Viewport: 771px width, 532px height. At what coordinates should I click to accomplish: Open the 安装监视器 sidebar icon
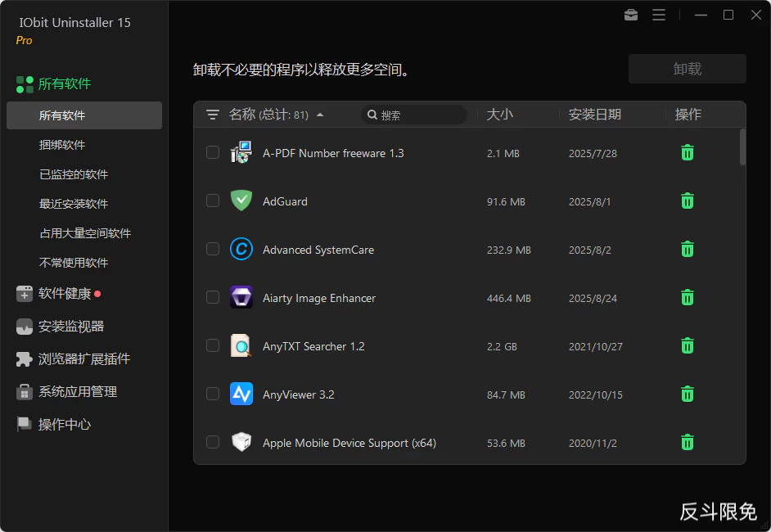click(x=24, y=326)
